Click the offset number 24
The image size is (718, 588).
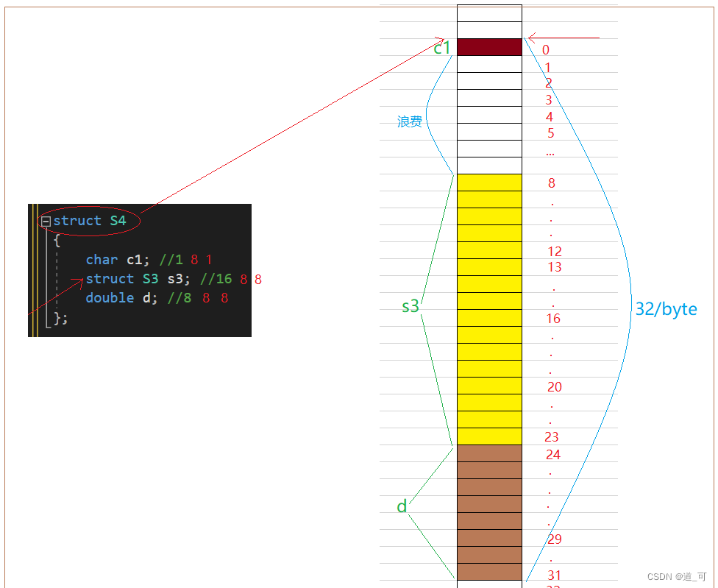tap(553, 455)
